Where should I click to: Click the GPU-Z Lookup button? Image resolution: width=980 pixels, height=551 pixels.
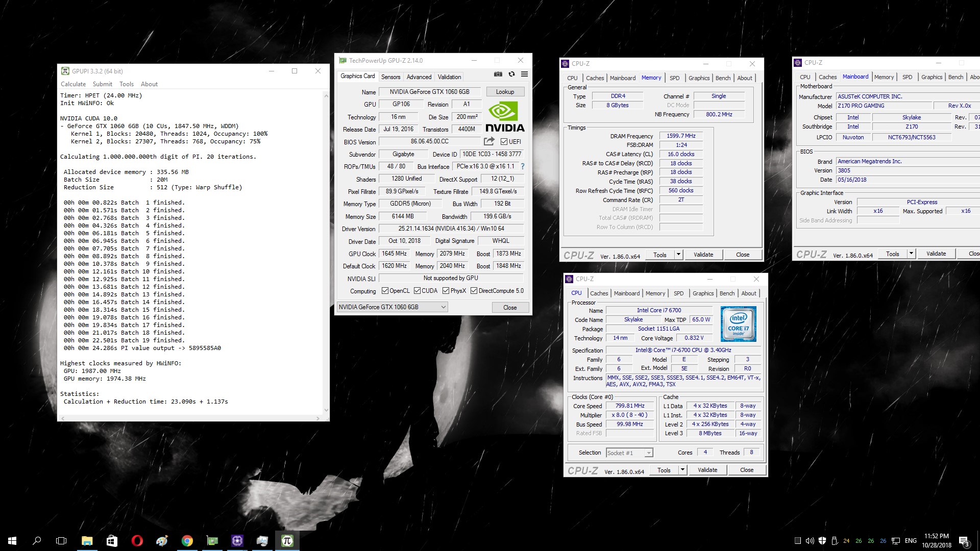pyautogui.click(x=505, y=92)
